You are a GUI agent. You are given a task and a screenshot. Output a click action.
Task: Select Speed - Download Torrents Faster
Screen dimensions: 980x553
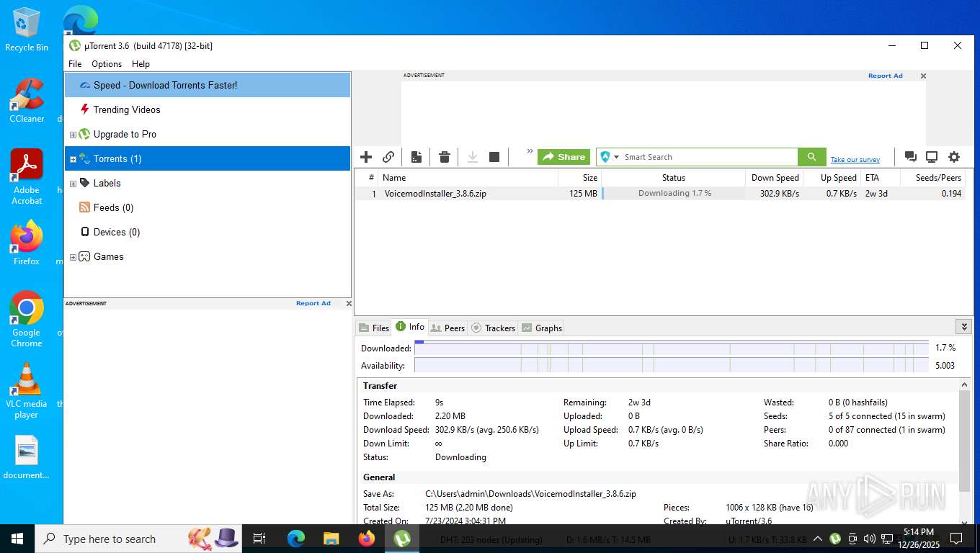coord(208,85)
